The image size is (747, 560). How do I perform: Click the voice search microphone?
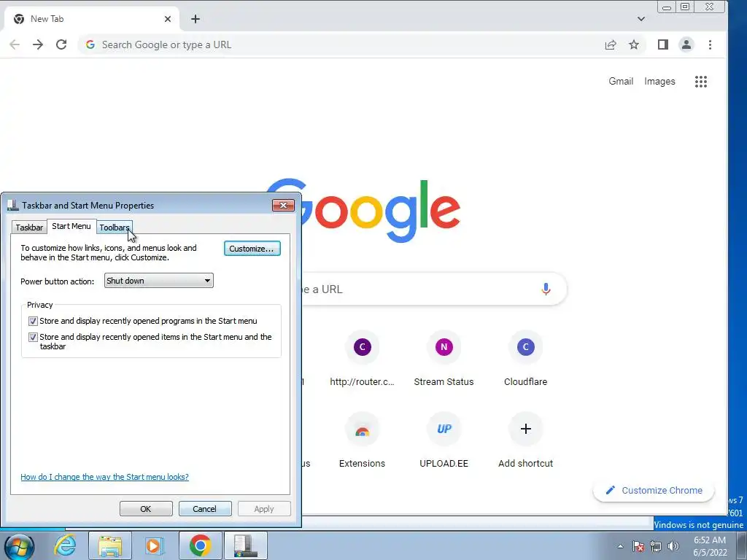tap(546, 289)
